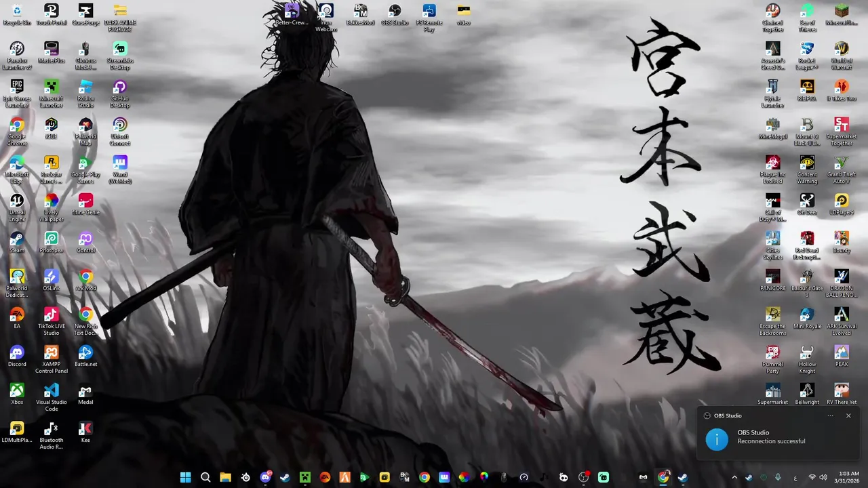This screenshot has height=488, width=868.
Task: Open the Epic Games Launcher shortcut
Action: click(17, 94)
